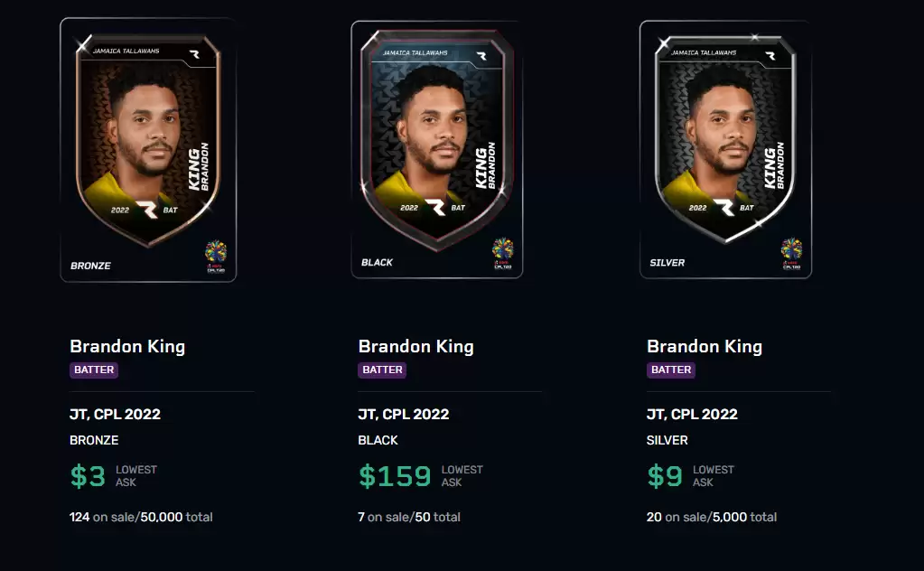Open the Brandon King title of Silver listing
The width and height of the screenshot is (924, 571).
pyautogui.click(x=705, y=347)
